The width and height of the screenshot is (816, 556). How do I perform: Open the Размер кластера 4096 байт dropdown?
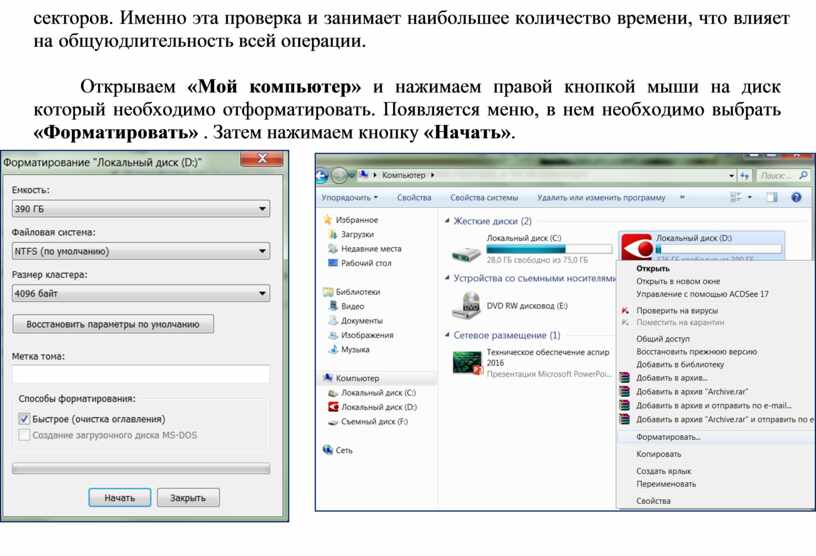tap(140, 294)
